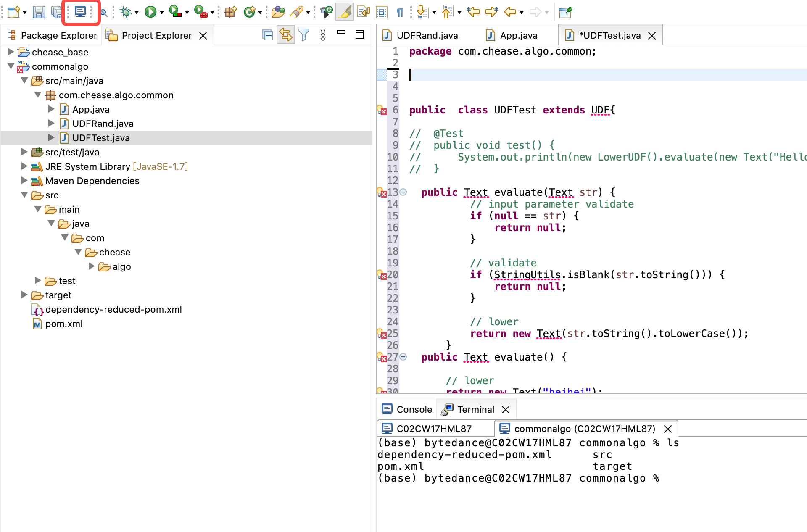Collapse the evaluate method at line 13

[x=403, y=192]
